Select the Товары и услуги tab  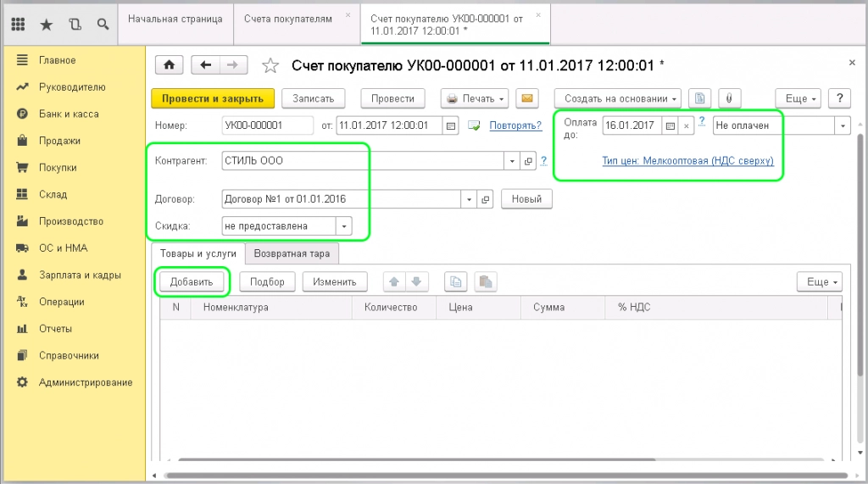click(198, 253)
